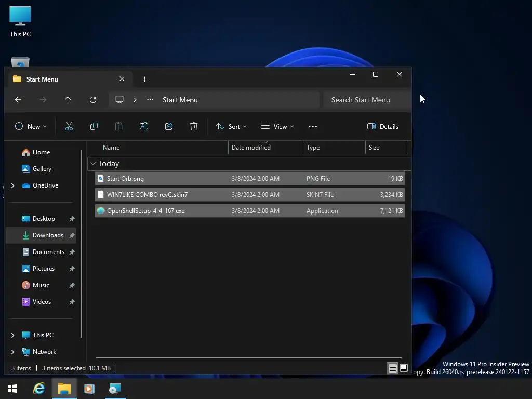Open the Sort dropdown
Screen dimensions: 532x399
(x=231, y=127)
